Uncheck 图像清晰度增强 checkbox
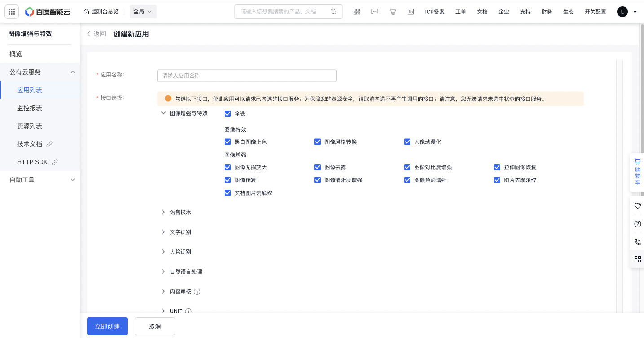 tap(318, 180)
